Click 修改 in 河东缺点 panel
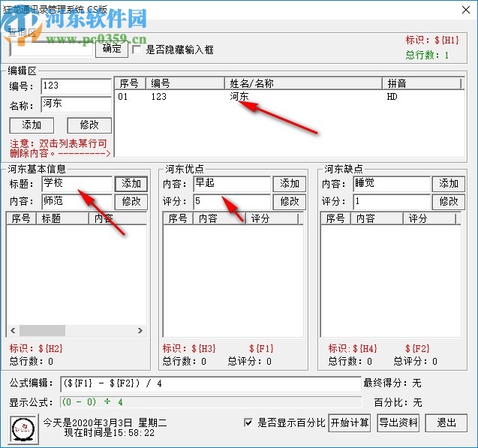 pyautogui.click(x=449, y=201)
